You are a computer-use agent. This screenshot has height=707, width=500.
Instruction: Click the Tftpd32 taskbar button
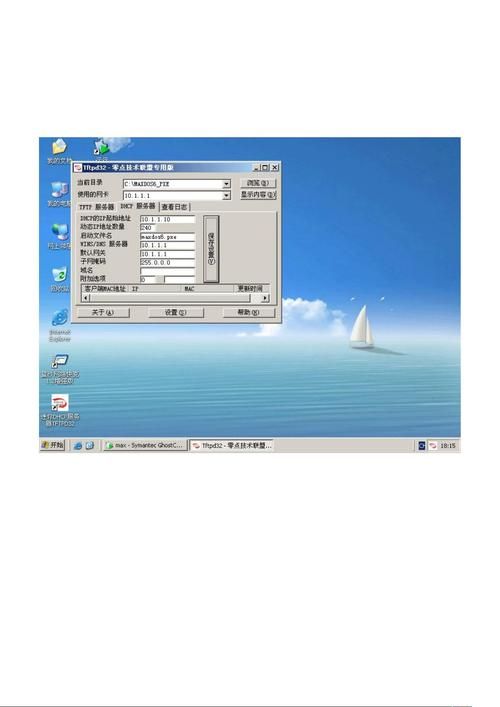(x=231, y=445)
